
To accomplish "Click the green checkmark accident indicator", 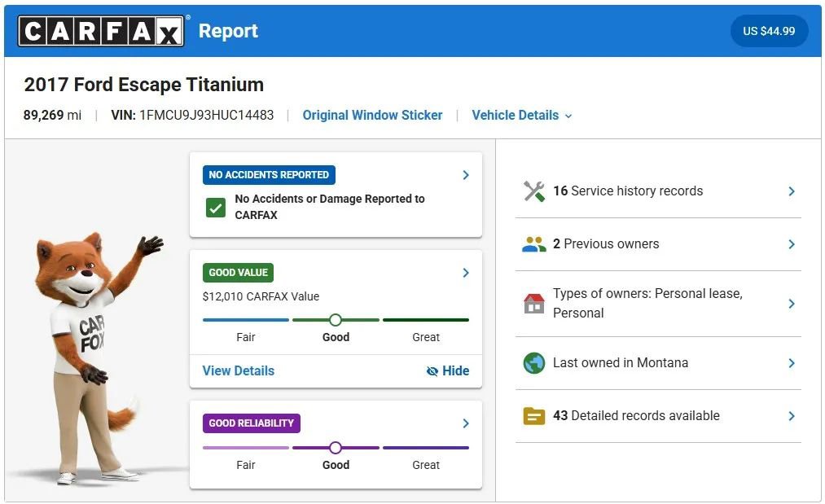I will 215,208.
